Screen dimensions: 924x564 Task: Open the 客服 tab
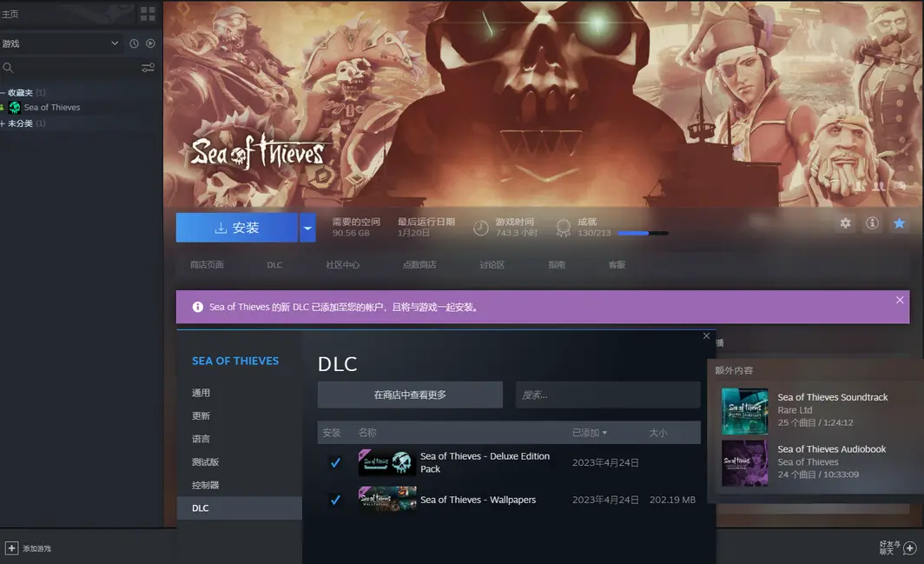[x=617, y=265]
